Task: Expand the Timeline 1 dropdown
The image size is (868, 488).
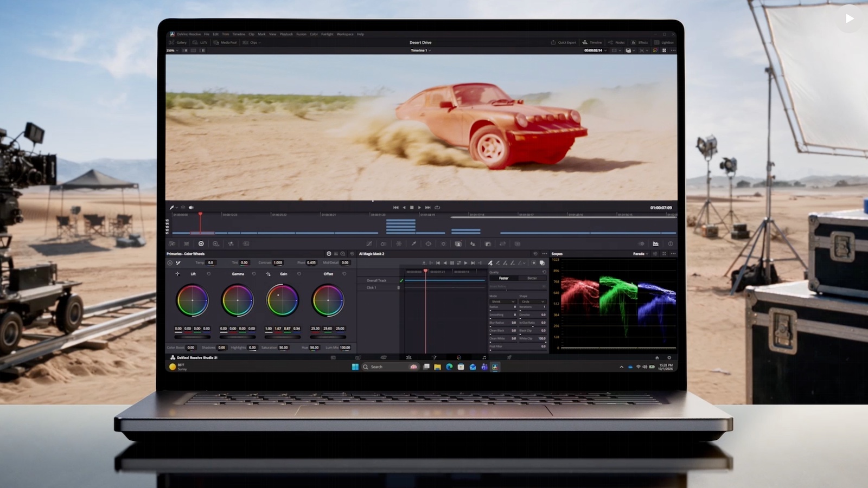Action: pyautogui.click(x=420, y=50)
